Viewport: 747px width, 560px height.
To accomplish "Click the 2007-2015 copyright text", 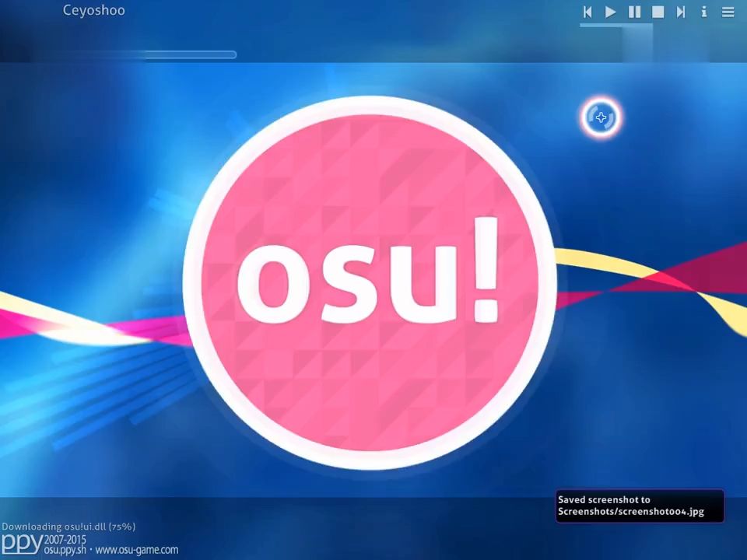I will pyautogui.click(x=65, y=539).
